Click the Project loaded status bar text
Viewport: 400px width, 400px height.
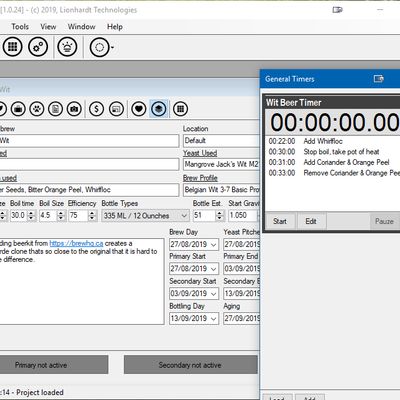coord(40,392)
